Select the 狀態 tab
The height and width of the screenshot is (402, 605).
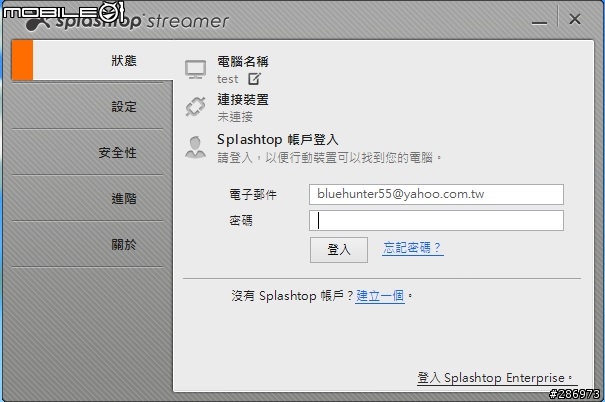pyautogui.click(x=92, y=60)
